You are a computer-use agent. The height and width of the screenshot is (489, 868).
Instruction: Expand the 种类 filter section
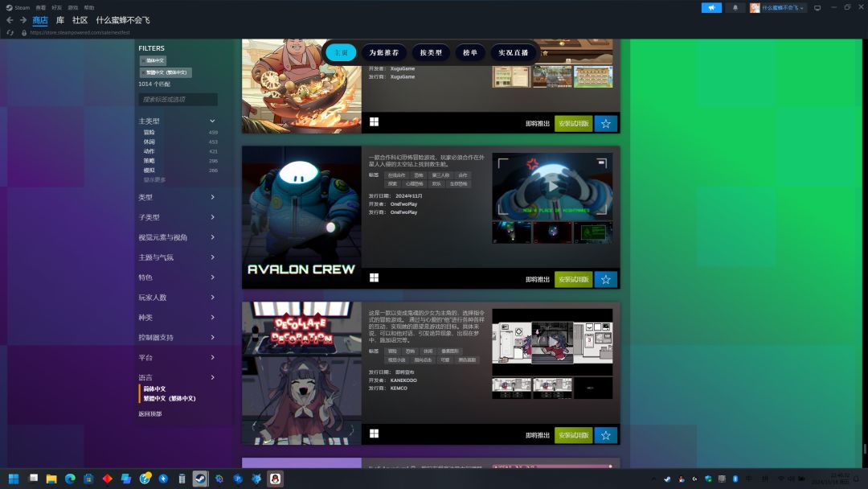(x=178, y=318)
